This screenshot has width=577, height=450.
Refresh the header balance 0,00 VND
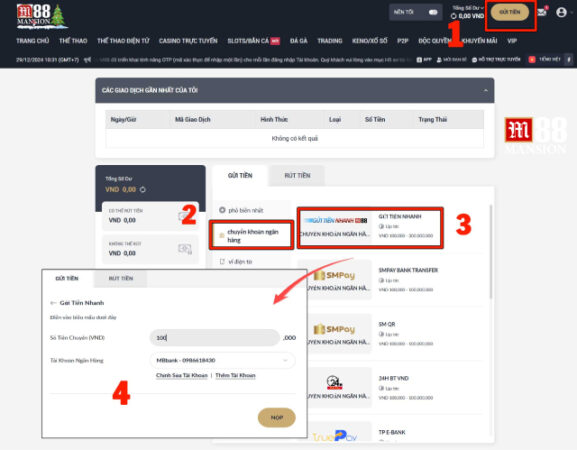click(454, 16)
